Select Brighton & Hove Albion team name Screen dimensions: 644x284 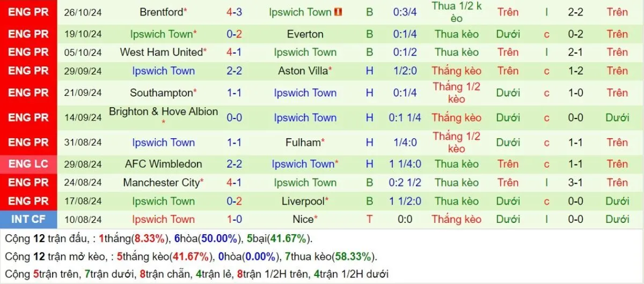pos(163,112)
